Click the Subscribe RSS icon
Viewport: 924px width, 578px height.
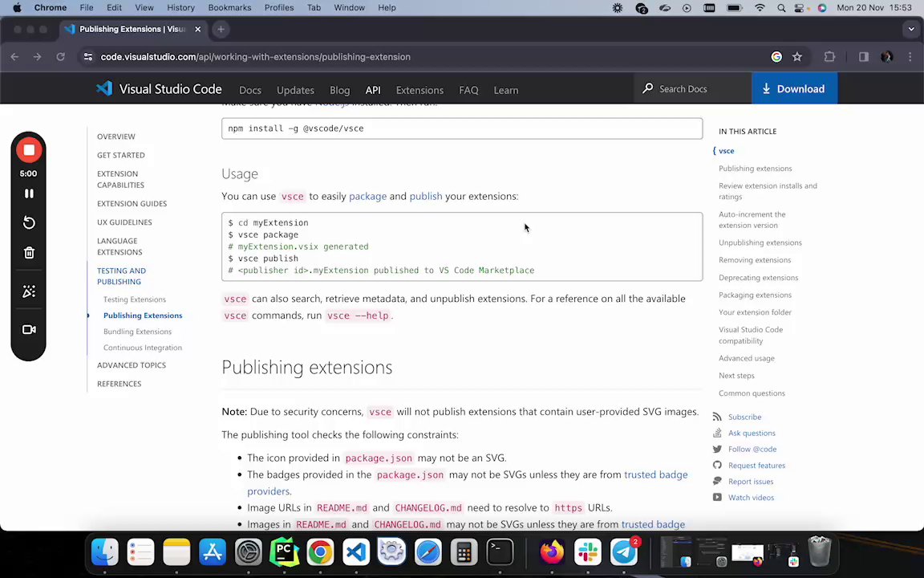(x=717, y=417)
